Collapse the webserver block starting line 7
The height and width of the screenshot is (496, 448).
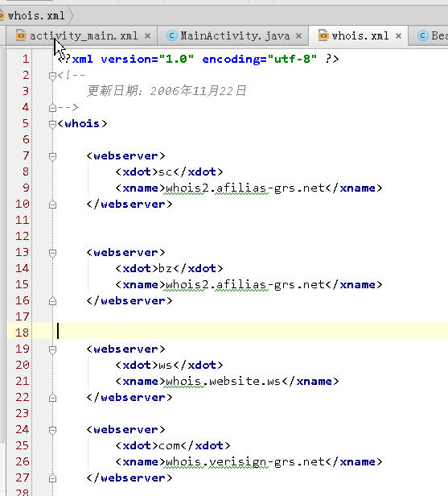[52, 156]
